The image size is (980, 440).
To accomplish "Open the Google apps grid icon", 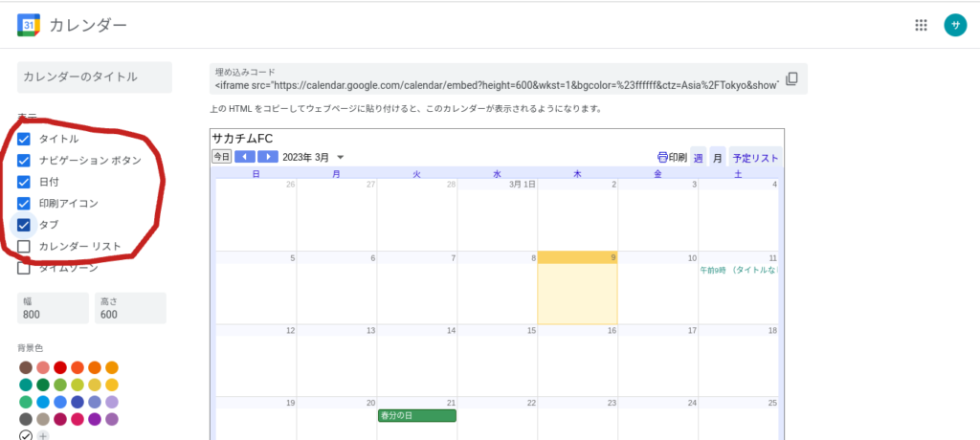I will point(922,26).
